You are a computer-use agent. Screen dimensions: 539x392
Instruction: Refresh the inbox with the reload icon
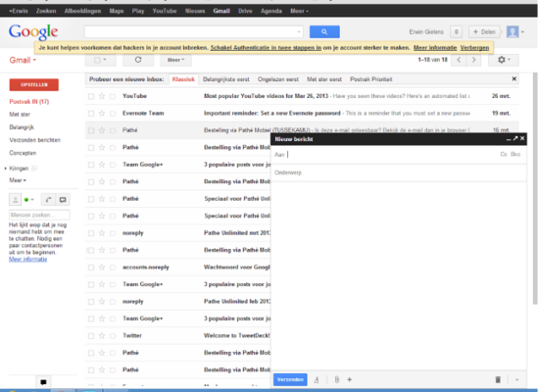pyautogui.click(x=138, y=60)
